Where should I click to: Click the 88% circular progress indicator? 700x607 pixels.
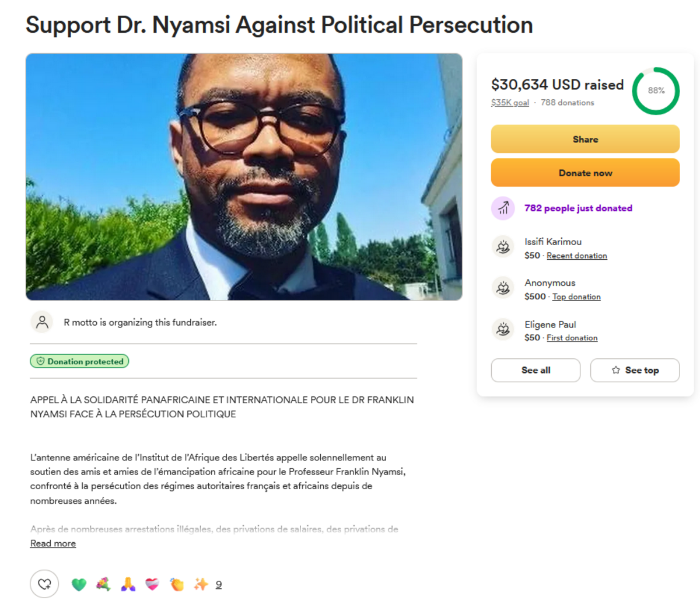(656, 91)
